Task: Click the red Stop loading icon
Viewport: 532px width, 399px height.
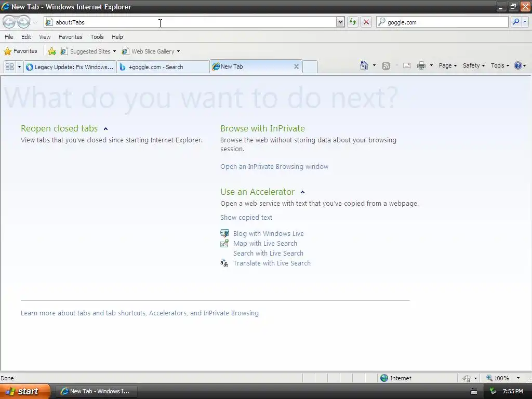Action: (x=366, y=22)
